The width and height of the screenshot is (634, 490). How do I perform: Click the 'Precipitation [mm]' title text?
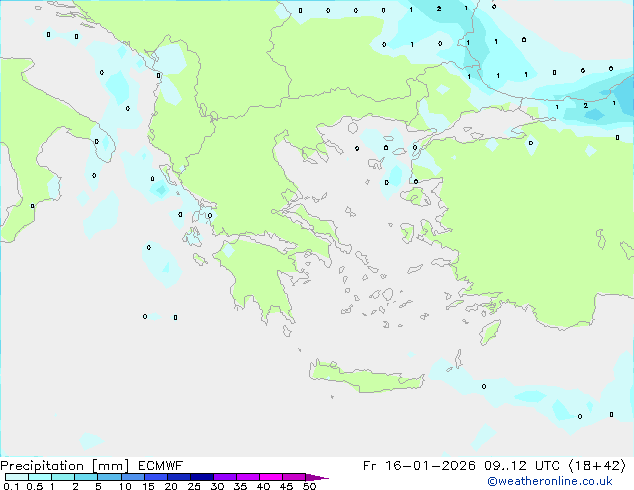click(x=65, y=466)
